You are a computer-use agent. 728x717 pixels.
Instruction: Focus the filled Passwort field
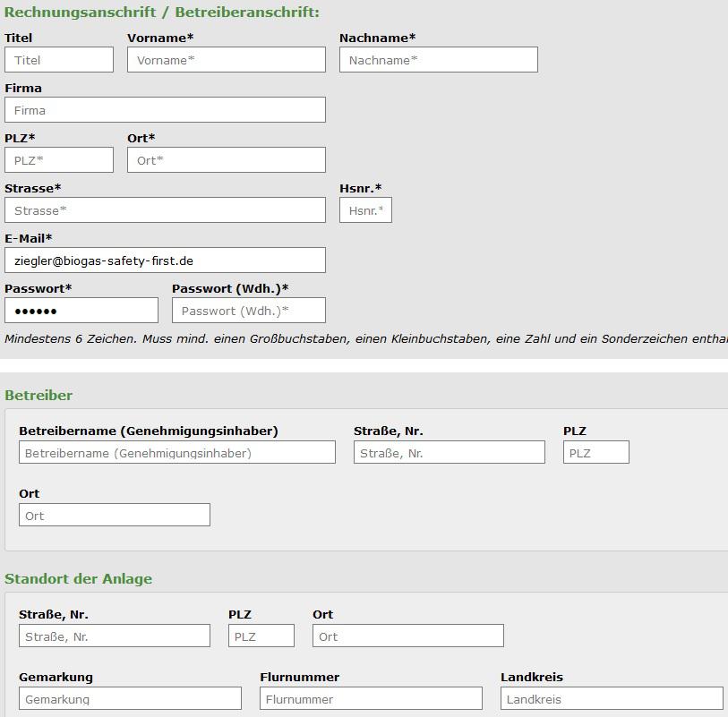81,311
